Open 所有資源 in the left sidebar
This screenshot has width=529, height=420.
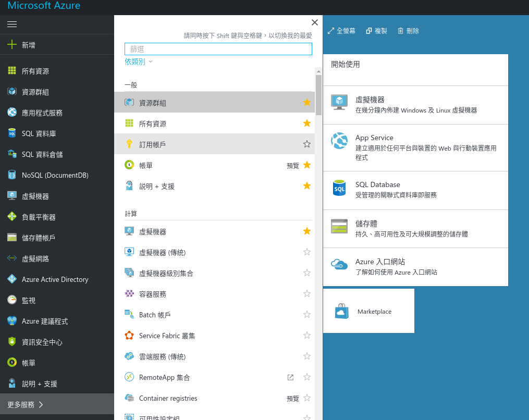click(57, 71)
